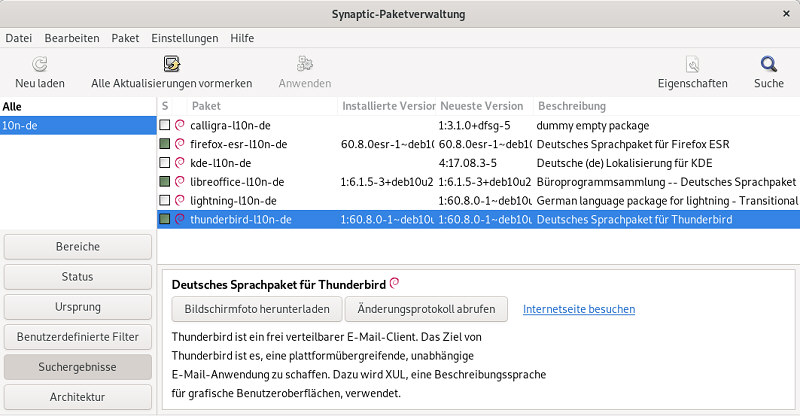Sort by Beschreibung column header
The width and height of the screenshot is (800, 416).
pyautogui.click(x=572, y=106)
